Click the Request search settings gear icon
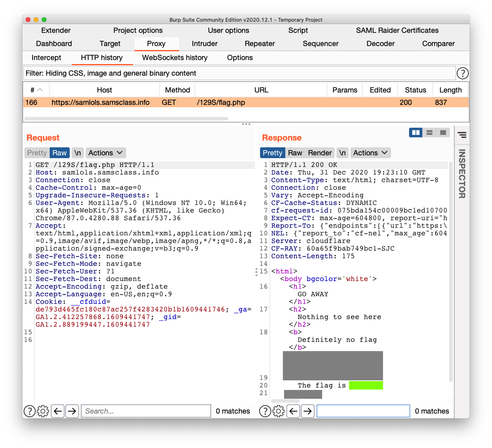This screenshot has height=448, width=492. click(x=43, y=411)
